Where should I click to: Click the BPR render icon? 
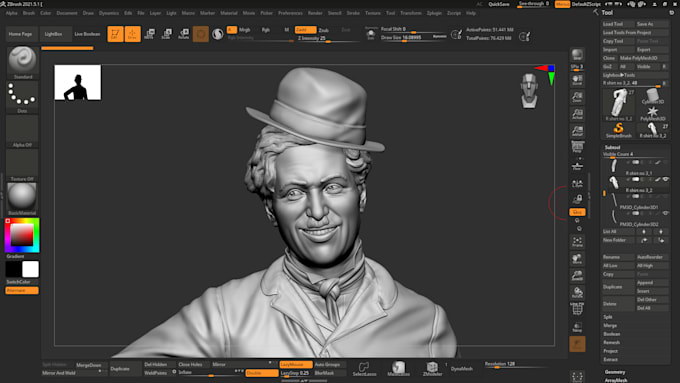(x=577, y=55)
